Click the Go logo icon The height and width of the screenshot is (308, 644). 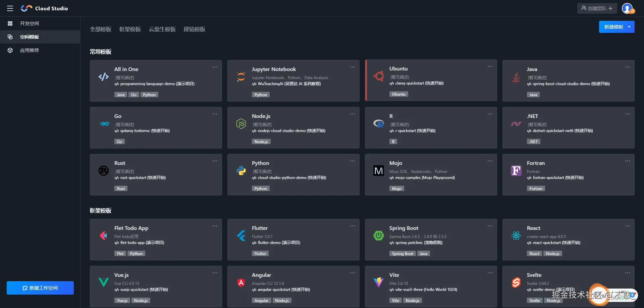click(x=104, y=124)
